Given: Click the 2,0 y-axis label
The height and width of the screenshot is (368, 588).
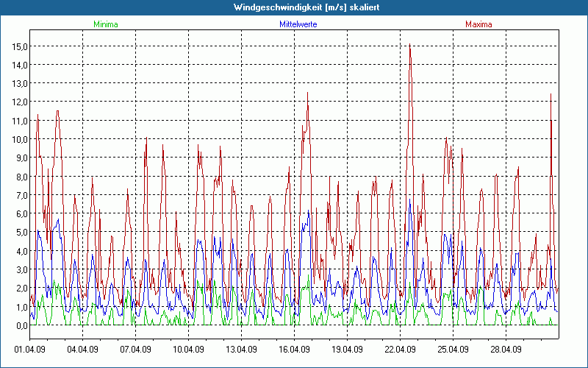Looking at the screenshot, I should [x=21, y=288].
